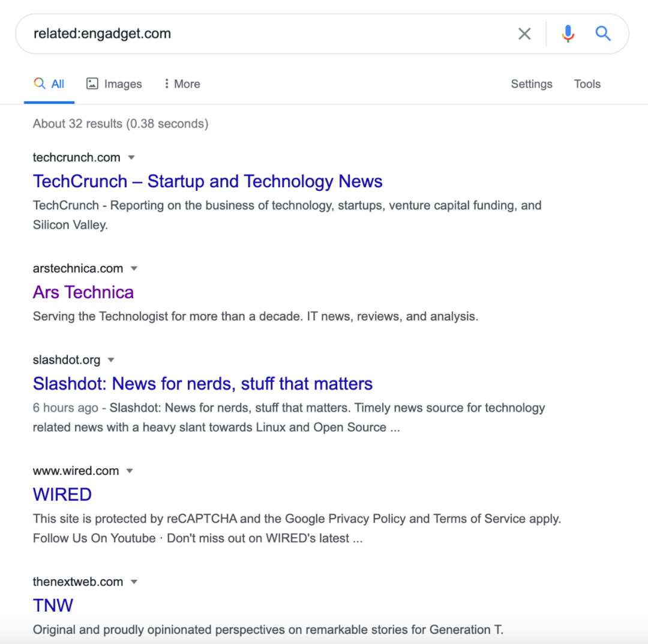Click the '6 hours ago' timestamp text
648x644 pixels.
pyautogui.click(x=65, y=408)
